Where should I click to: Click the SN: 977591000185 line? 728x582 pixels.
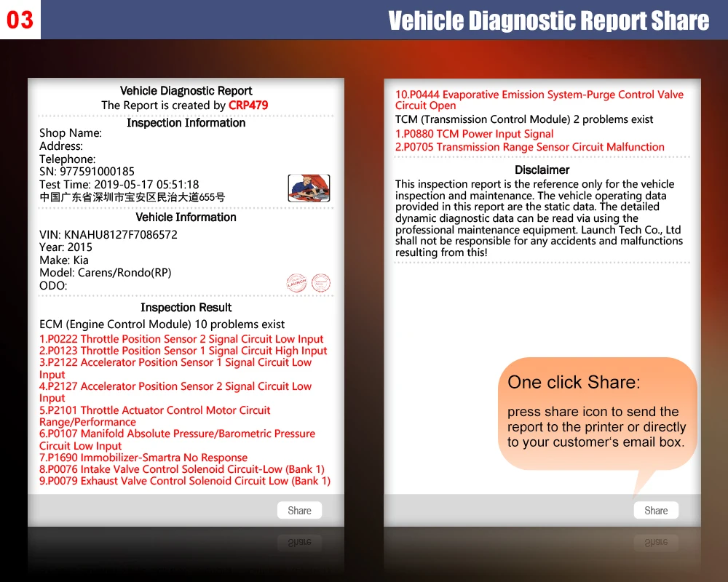87,172
